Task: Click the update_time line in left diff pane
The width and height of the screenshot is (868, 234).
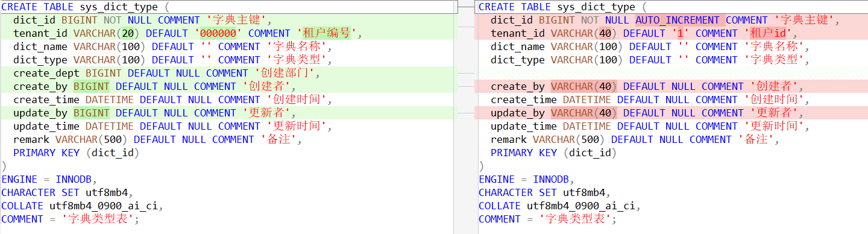Action: point(173,126)
